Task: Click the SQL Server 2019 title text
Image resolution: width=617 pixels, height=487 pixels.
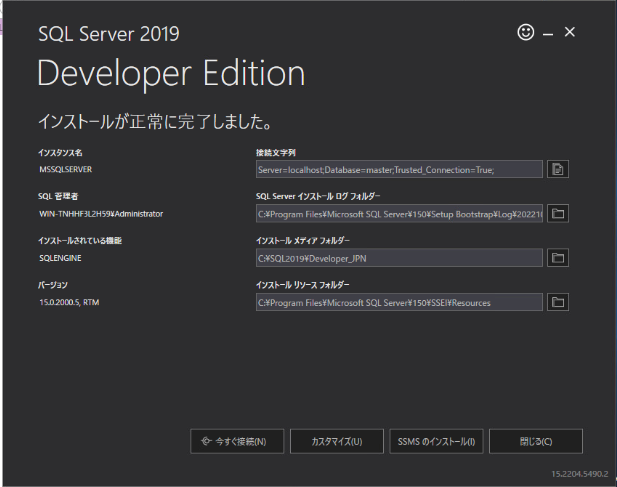Action: [109, 34]
